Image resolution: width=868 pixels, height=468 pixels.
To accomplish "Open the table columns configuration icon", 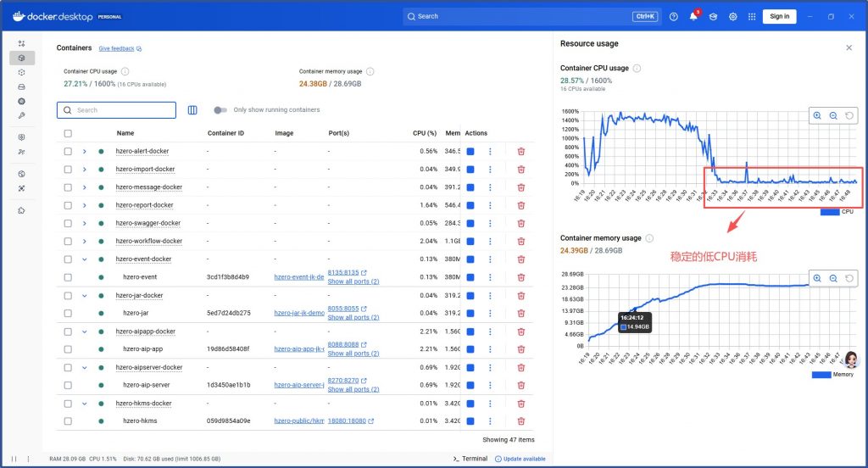I will click(192, 110).
